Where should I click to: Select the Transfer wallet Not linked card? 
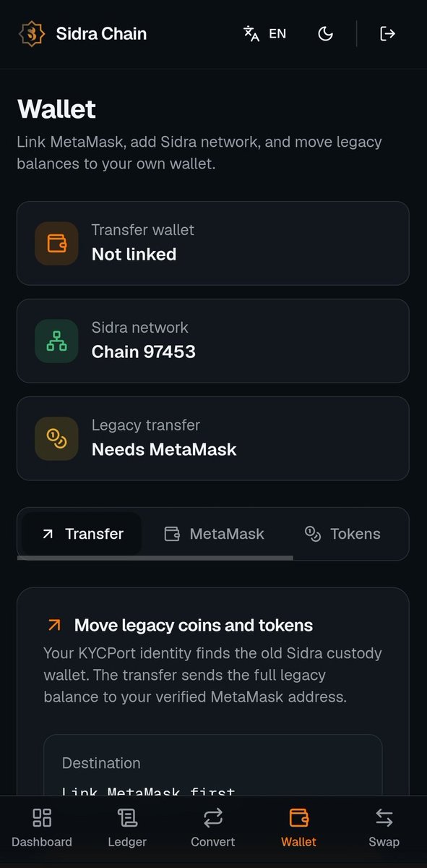(x=213, y=243)
